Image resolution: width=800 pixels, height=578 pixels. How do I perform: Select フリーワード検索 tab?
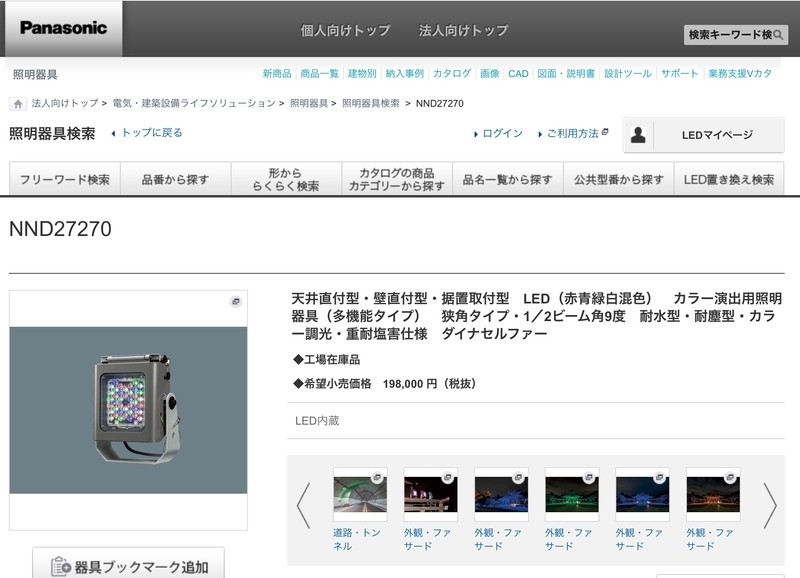pyautogui.click(x=65, y=180)
